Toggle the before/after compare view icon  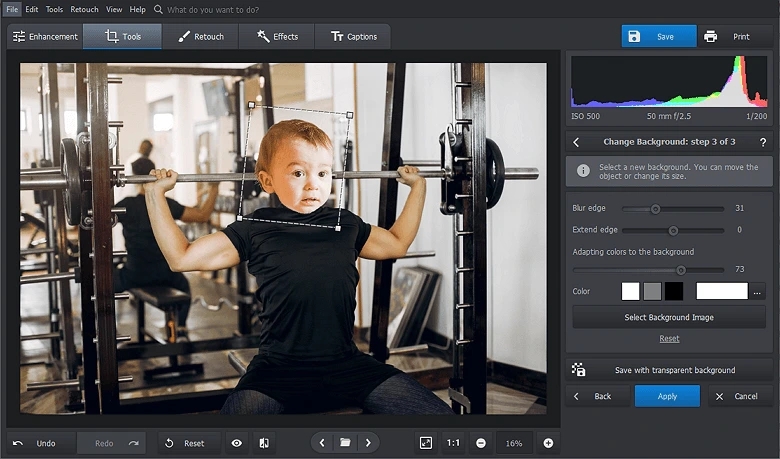pyautogui.click(x=264, y=443)
